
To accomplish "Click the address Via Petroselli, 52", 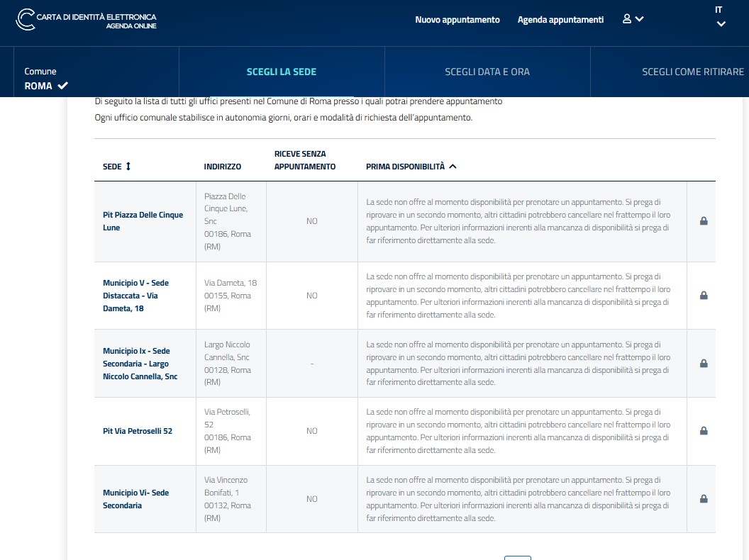I will tap(228, 430).
